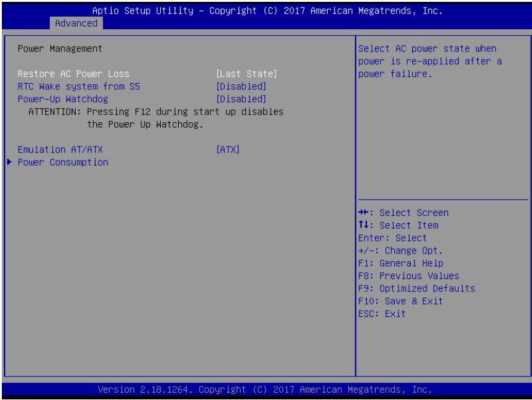
Task: Click the ESC: Exit hint
Action: 382,314
